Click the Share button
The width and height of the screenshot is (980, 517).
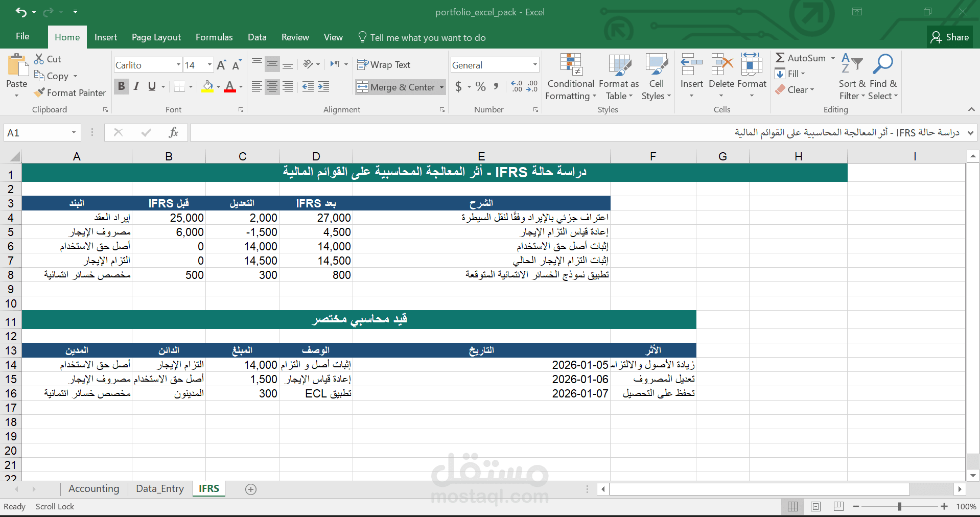950,37
